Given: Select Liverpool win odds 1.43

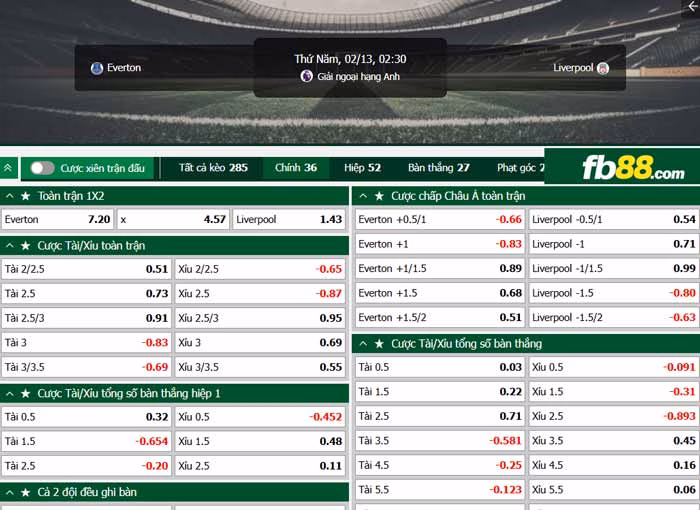Looking at the screenshot, I should [289, 220].
